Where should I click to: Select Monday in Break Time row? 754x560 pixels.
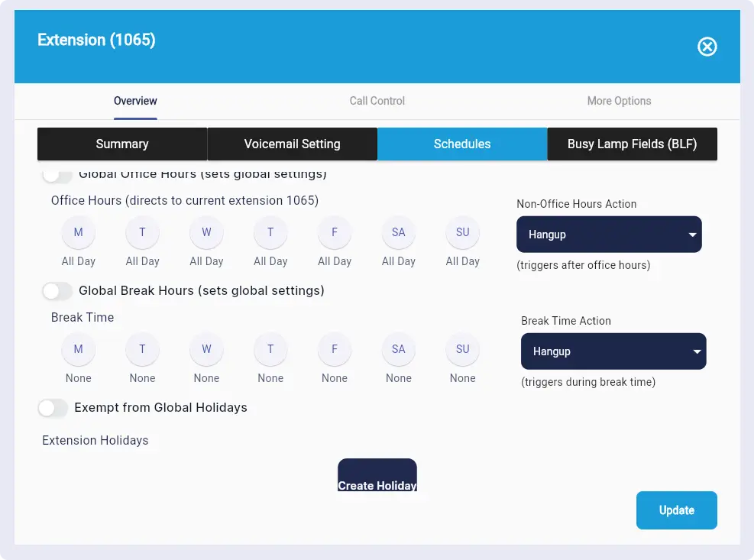point(78,350)
